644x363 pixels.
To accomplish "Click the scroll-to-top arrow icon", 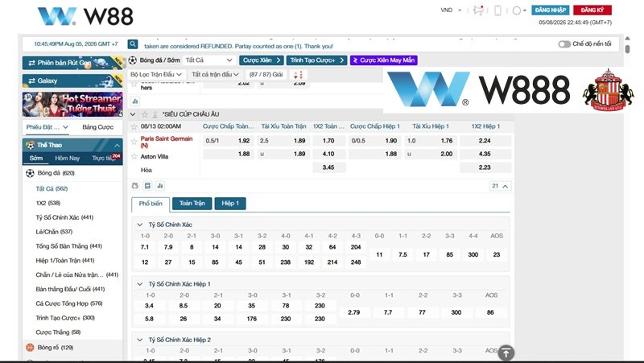I will [506, 353].
